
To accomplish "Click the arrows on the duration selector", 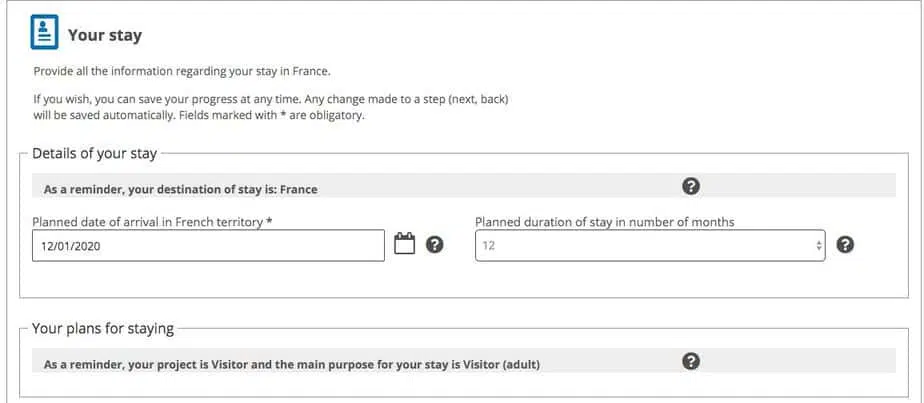I will tap(819, 246).
